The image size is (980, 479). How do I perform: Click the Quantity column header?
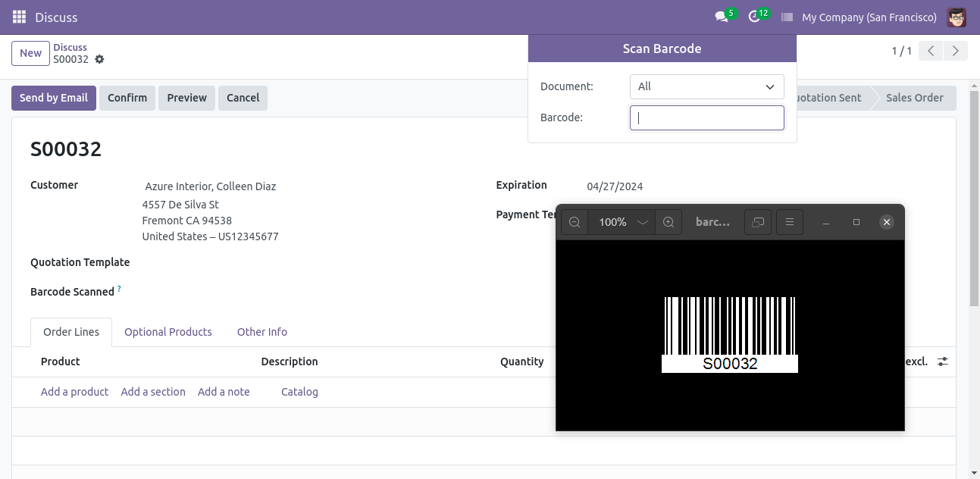[x=522, y=362]
